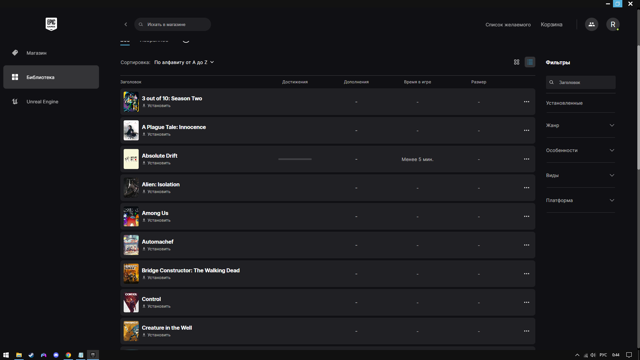Open A Plague Tale: Innocence thumbnail
The image size is (640, 360).
(131, 130)
